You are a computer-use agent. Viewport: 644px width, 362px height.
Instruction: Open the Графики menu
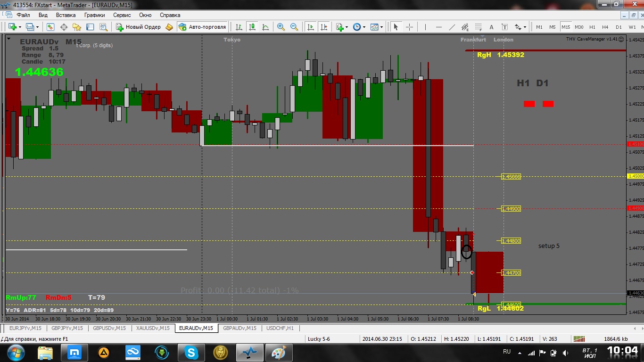pyautogui.click(x=94, y=15)
